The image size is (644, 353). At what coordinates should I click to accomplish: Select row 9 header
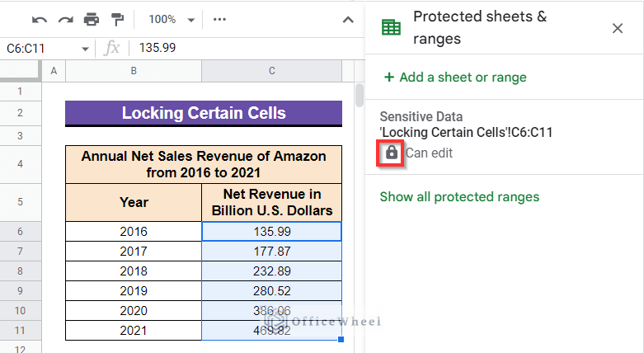(20, 291)
